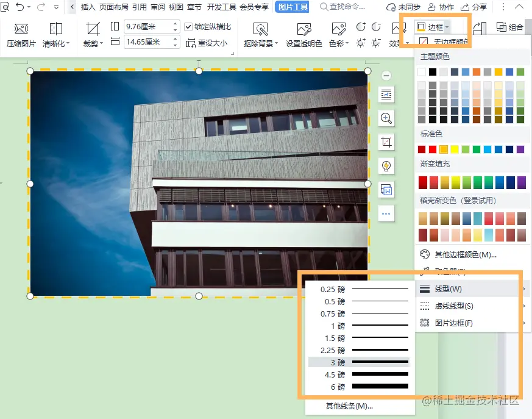Select the 2.25 磅 line weight

[360, 350]
